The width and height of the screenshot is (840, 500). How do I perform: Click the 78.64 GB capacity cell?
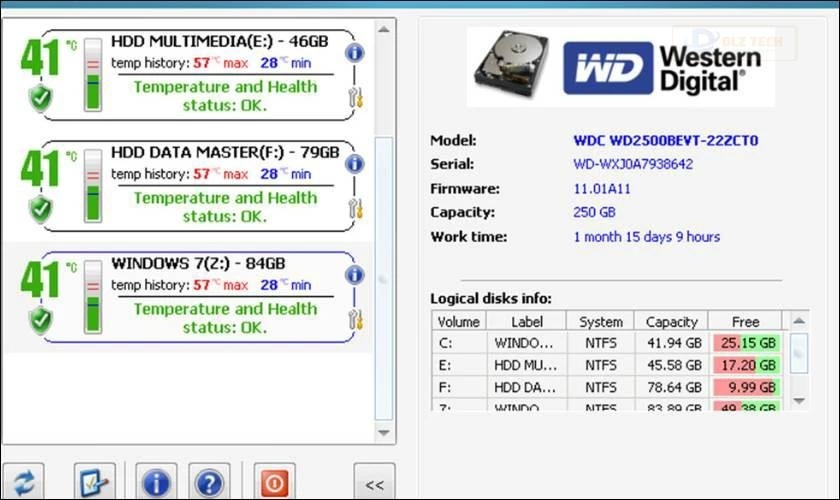pos(672,387)
